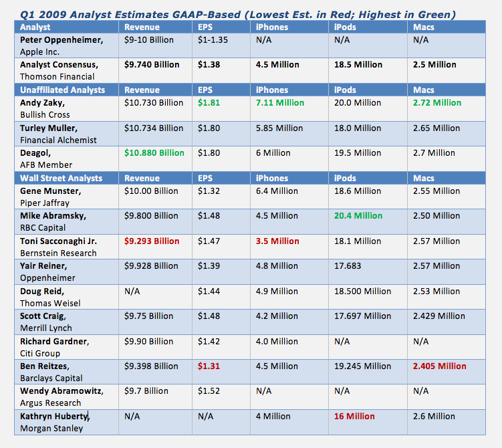Viewport: 502px width, 448px height.
Task: Click the "2.429 Million" Macs cell
Action: [x=439, y=316]
